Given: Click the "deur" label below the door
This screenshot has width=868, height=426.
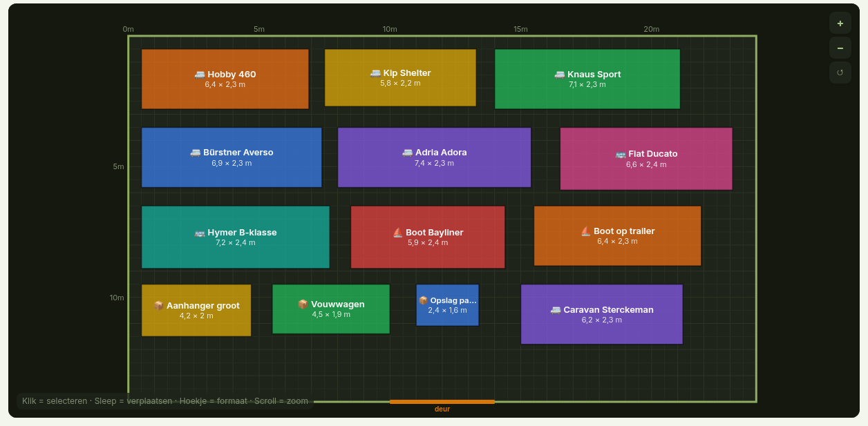Looking at the screenshot, I should point(442,409).
